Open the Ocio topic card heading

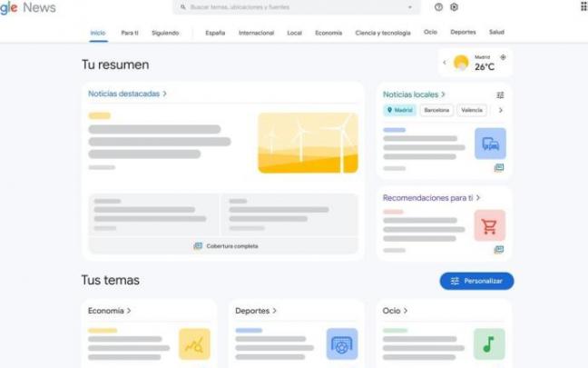pos(395,311)
